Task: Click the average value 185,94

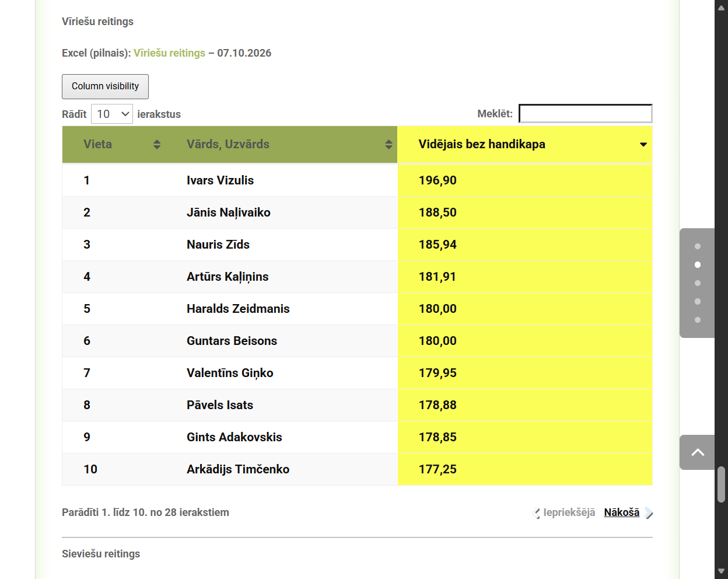Action: 437,245
